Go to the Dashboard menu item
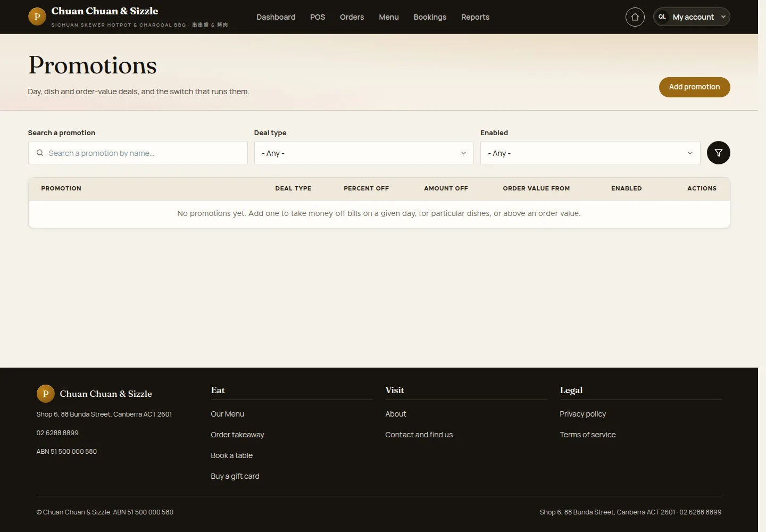The height and width of the screenshot is (532, 766). click(276, 17)
